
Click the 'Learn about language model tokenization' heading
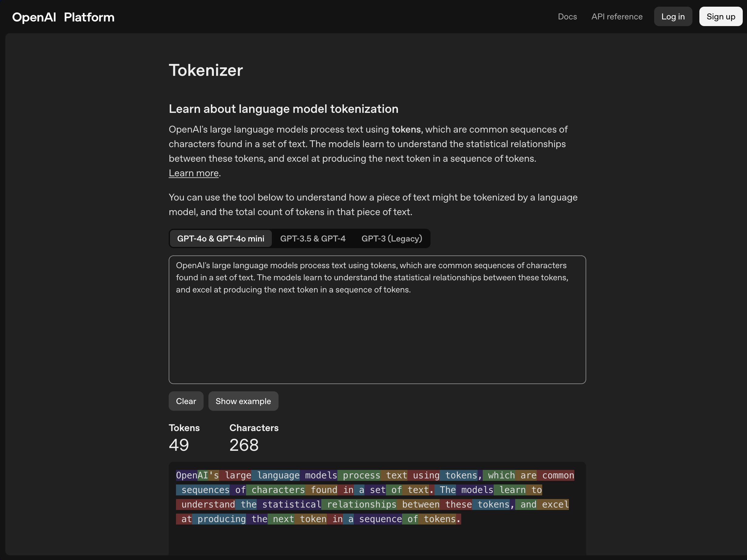pos(283,109)
